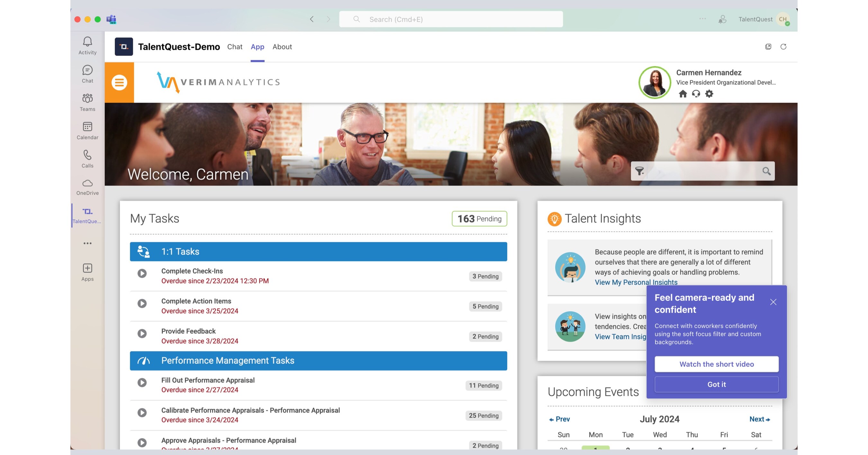This screenshot has height=455, width=868.
Task: Open the Activity feed in the Teams sidebar
Action: 87,45
